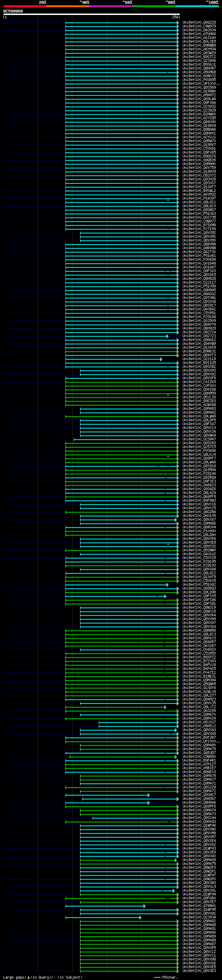Open hit UniRef100_B0LXE5
Viewport: 222px width, 980px height.
pyautogui.click(x=199, y=41)
